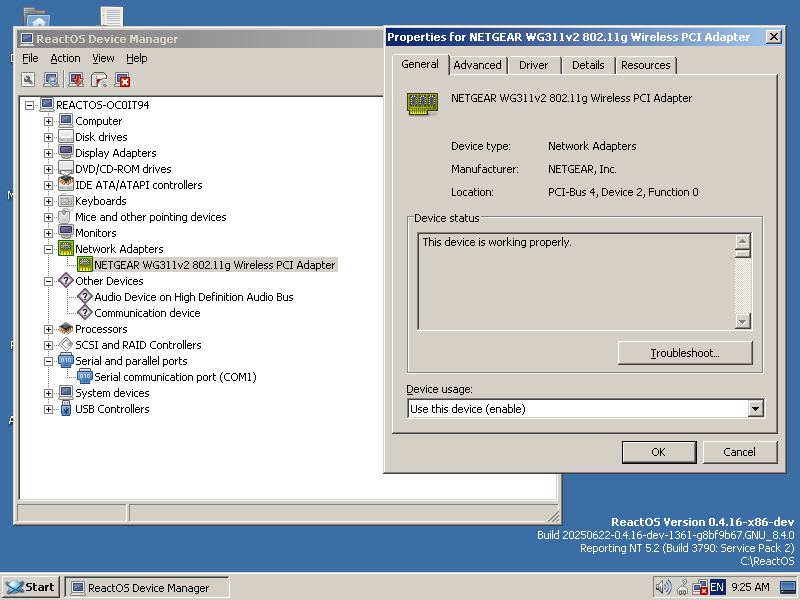Click the Monitors category icon
This screenshot has height=600, width=800.
click(66, 232)
